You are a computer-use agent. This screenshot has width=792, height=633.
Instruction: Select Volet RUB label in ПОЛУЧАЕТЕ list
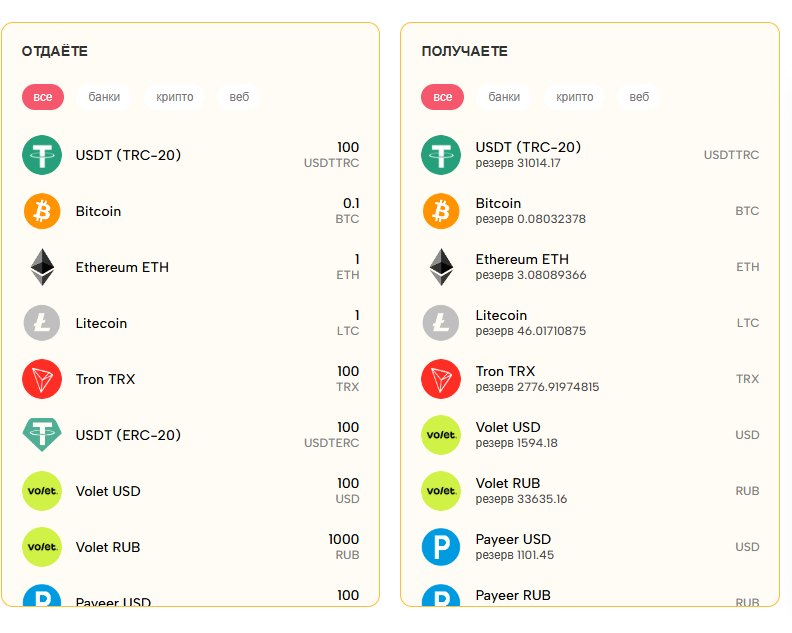point(508,484)
